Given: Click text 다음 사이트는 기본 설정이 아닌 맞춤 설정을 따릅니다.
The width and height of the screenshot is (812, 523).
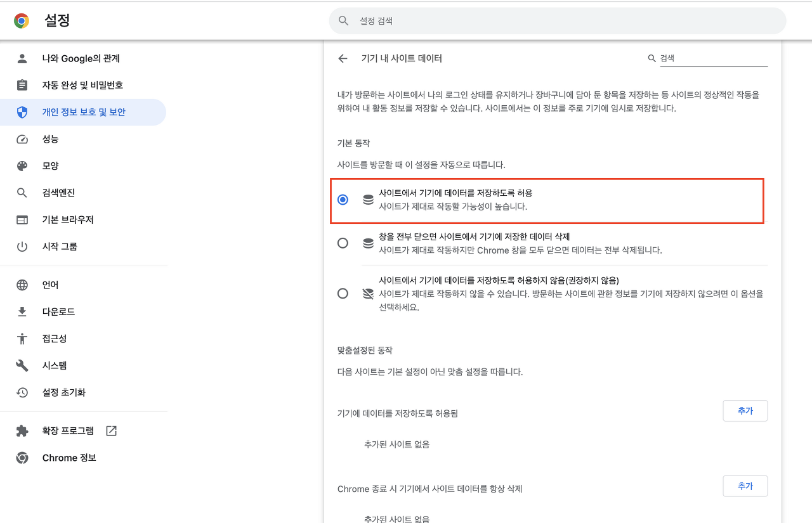Looking at the screenshot, I should pyautogui.click(x=430, y=372).
